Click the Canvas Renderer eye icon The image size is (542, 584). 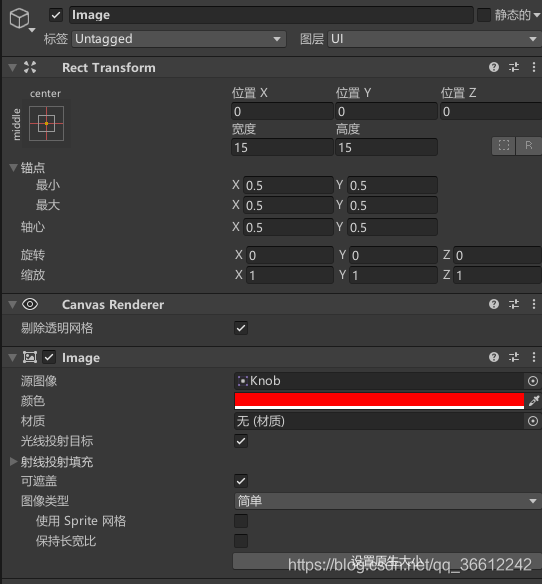pyautogui.click(x=30, y=304)
